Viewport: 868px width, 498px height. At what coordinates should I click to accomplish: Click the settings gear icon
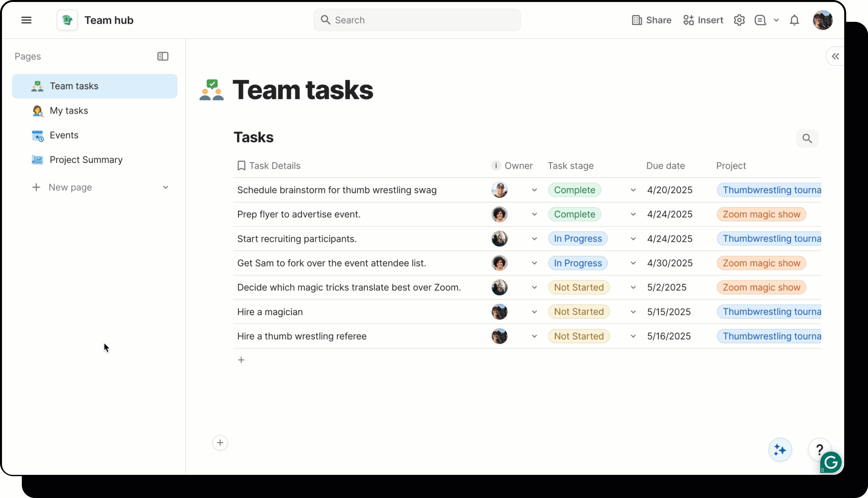pyautogui.click(x=739, y=20)
